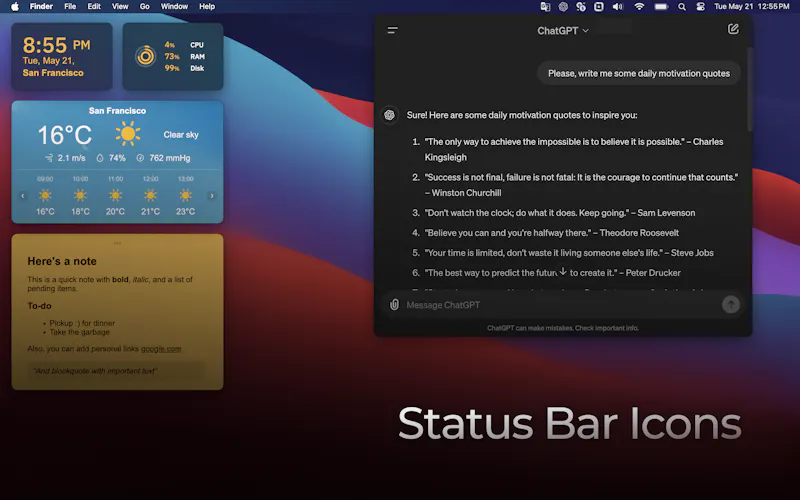Click the 8:55 PM clock widget
Screen dimensions: 800x500
pyautogui.click(x=62, y=57)
